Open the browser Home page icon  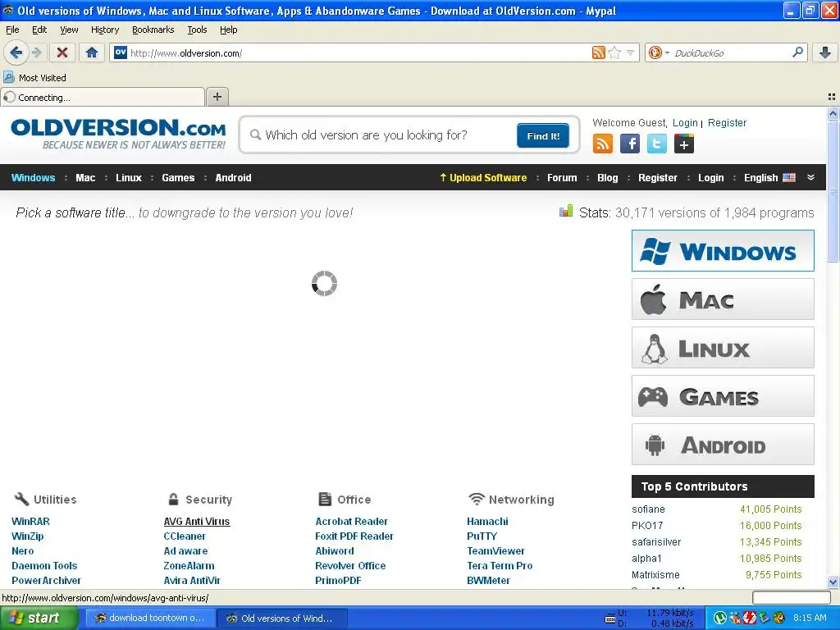(92, 52)
